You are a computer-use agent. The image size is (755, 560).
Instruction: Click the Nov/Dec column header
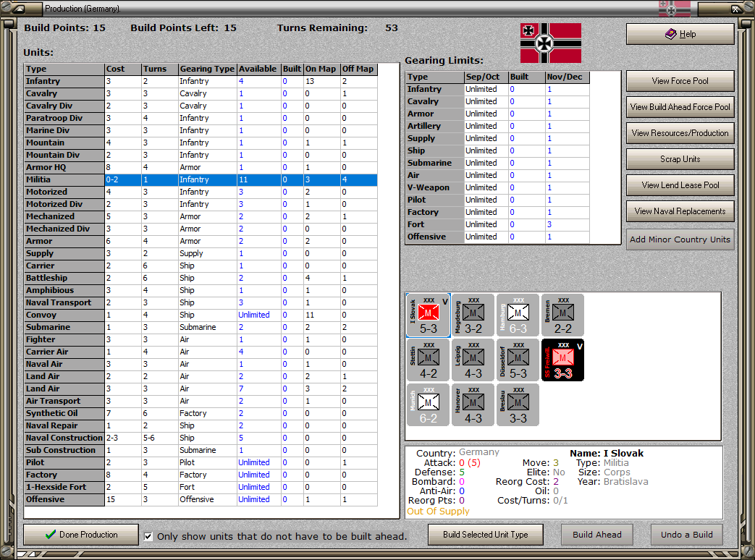point(568,77)
